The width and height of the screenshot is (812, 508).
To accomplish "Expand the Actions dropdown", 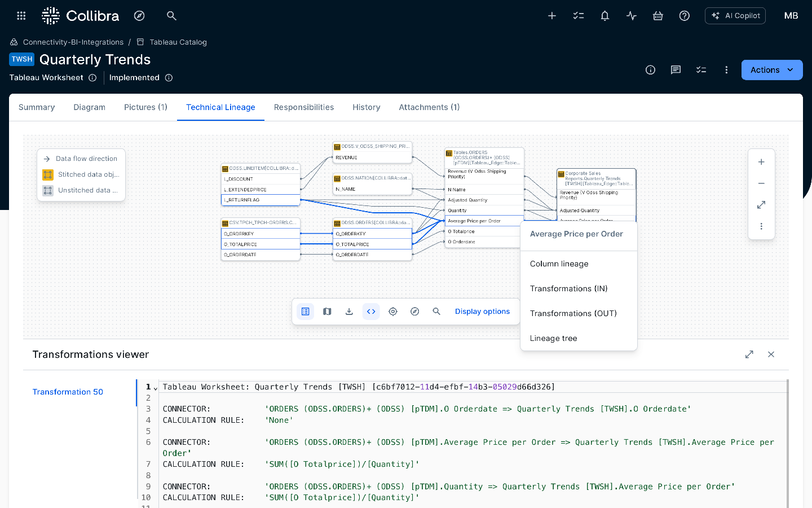I will pos(771,70).
